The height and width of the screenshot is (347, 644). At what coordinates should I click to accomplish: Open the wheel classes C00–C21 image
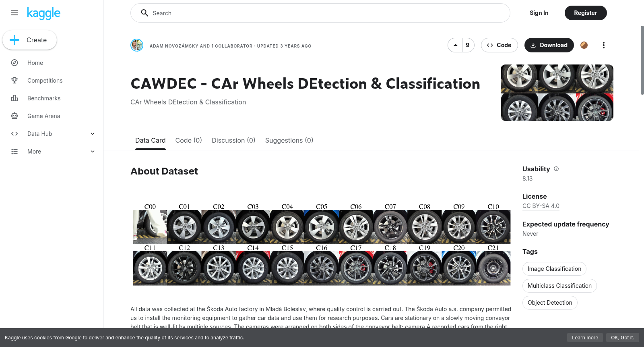click(x=322, y=244)
